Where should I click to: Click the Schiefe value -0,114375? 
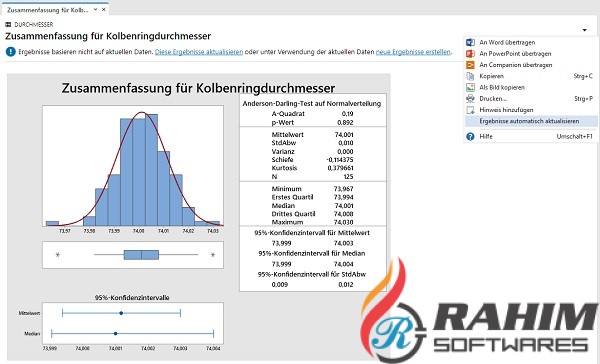point(340,160)
